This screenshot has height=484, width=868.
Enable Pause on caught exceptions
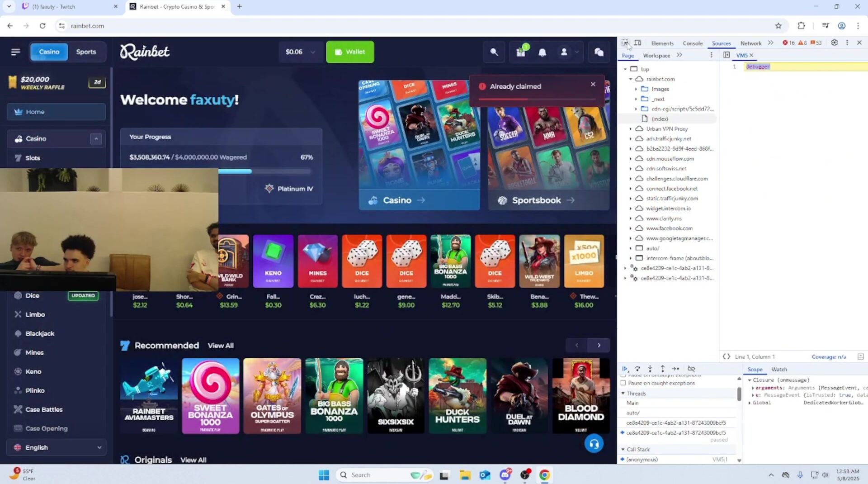[x=623, y=383]
